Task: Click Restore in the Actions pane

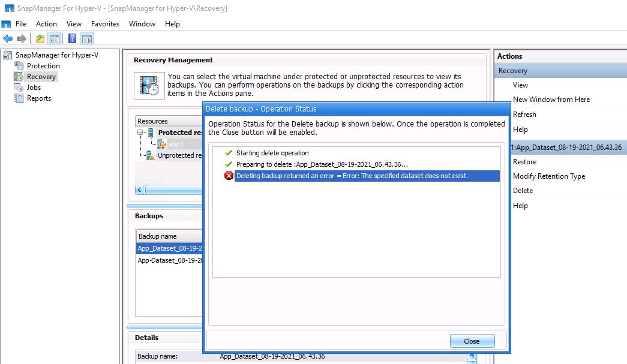Action: point(524,162)
